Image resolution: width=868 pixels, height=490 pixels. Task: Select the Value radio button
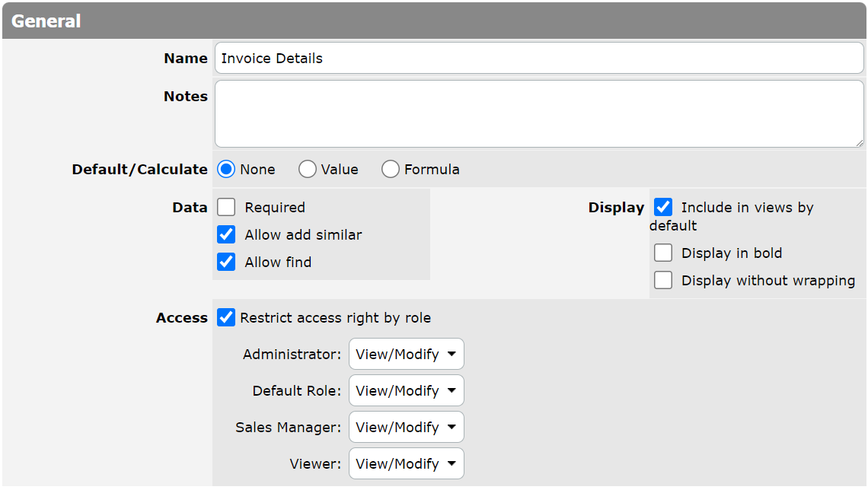point(308,169)
